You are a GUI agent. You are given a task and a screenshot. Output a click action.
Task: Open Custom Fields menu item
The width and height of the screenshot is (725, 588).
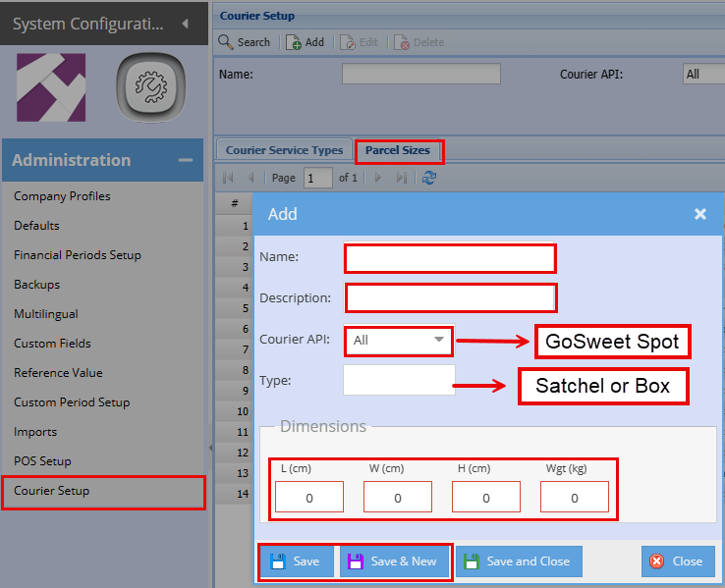(x=52, y=344)
